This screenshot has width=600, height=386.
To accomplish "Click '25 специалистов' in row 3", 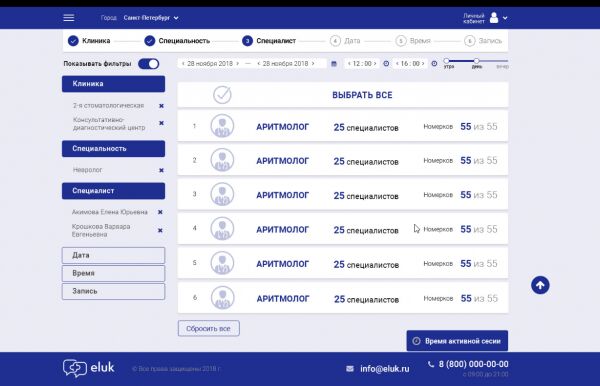I will coord(366,195).
